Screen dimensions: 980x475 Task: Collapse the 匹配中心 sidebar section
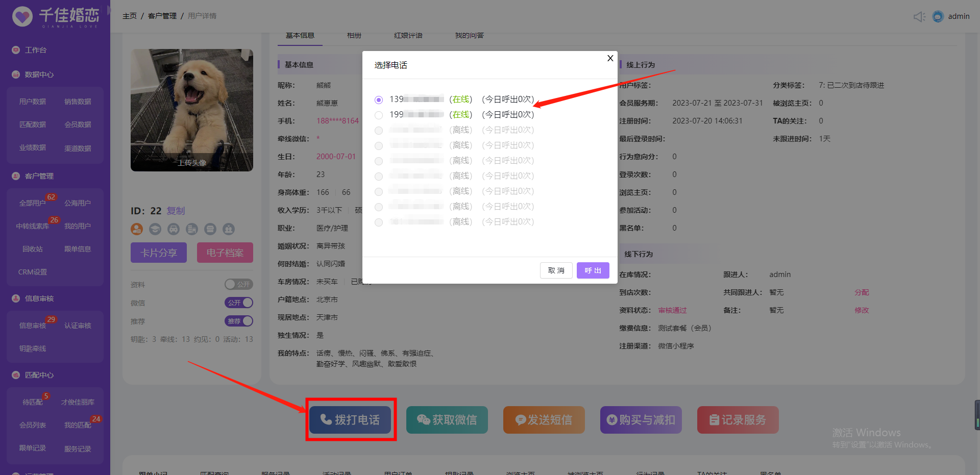[x=39, y=375]
